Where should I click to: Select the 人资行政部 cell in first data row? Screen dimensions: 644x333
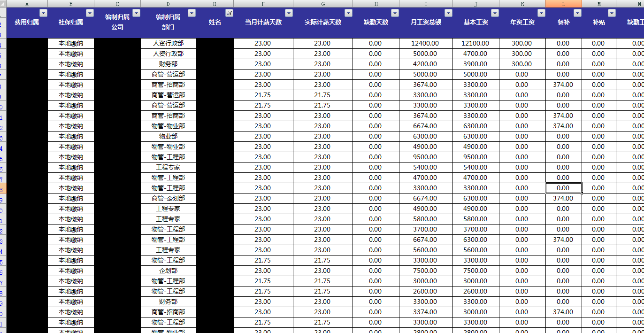169,43
